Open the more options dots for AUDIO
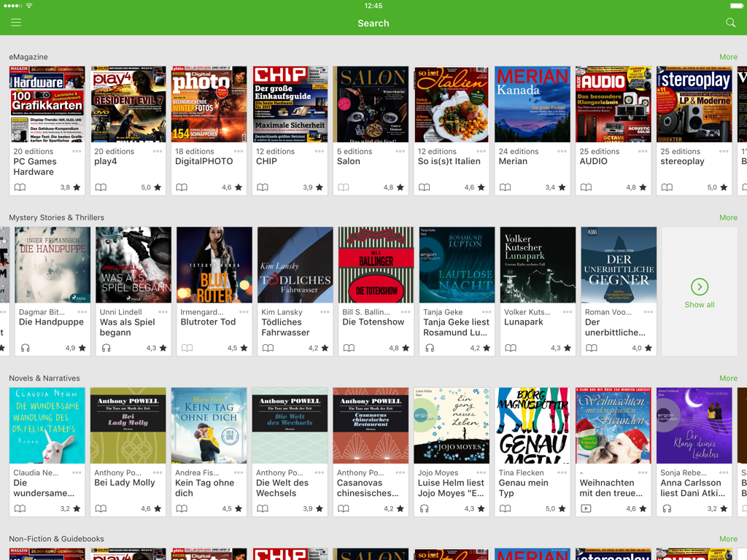747x560 pixels. coord(643,151)
